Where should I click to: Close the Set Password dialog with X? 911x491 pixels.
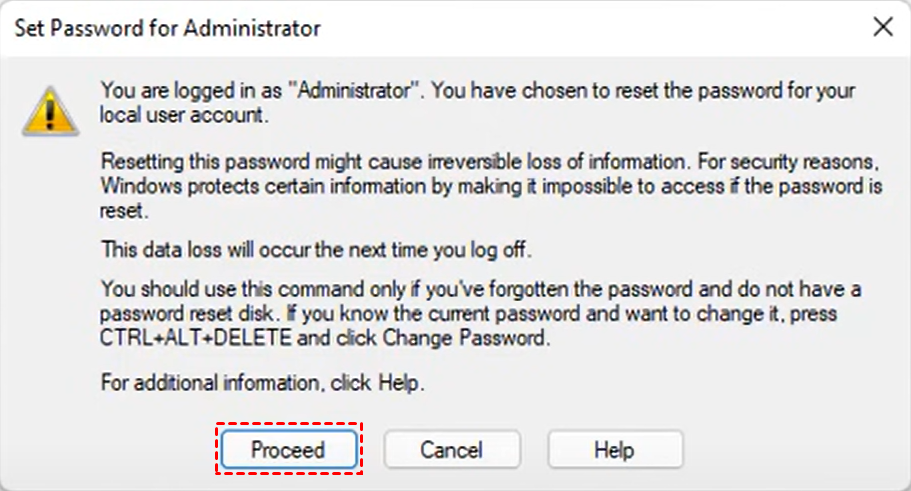tap(883, 27)
